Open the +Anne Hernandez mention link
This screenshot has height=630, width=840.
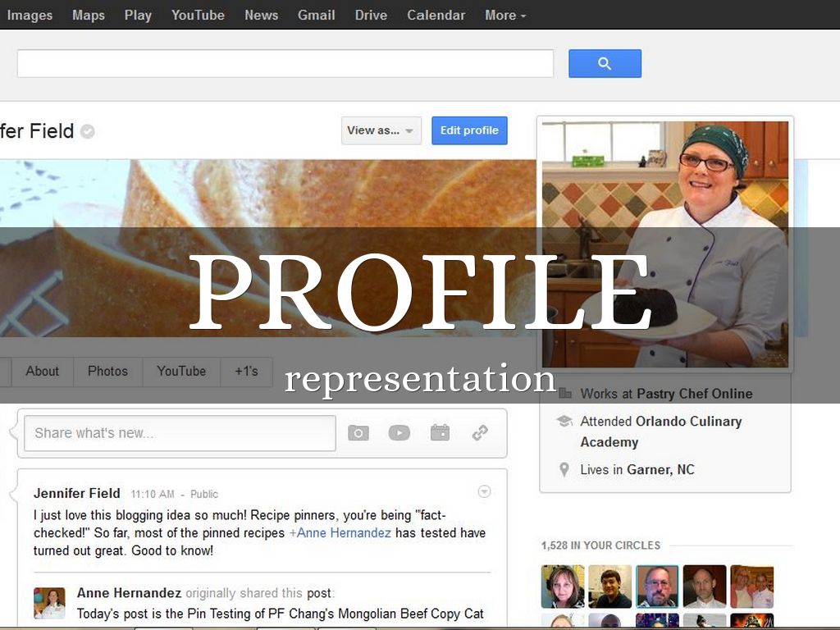340,533
